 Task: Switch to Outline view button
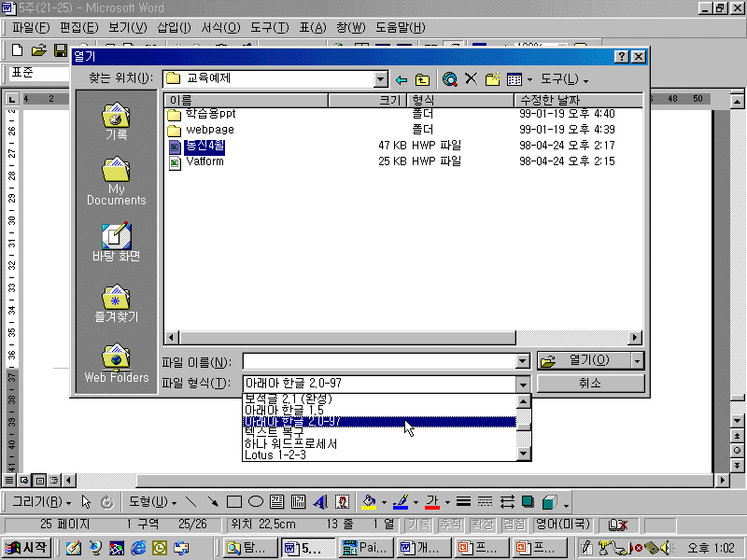tap(55, 480)
